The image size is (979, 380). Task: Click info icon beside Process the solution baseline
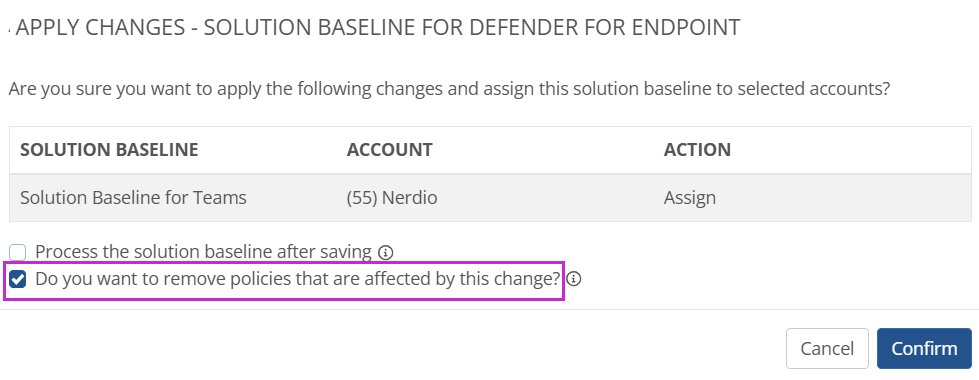(x=386, y=253)
